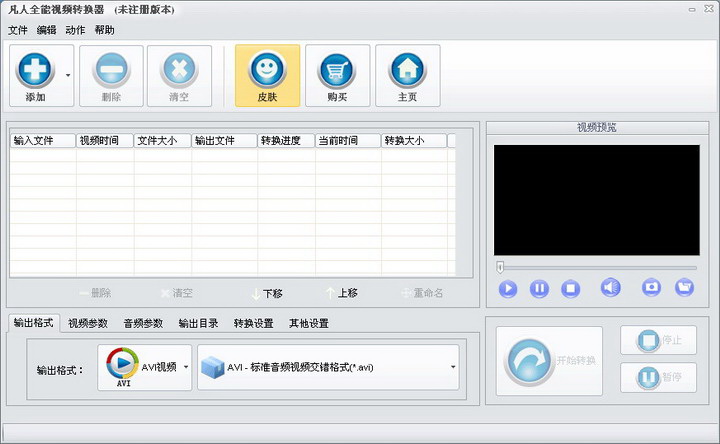The image size is (720, 444).
Task: Open the 编辑 menu
Action: click(46, 30)
